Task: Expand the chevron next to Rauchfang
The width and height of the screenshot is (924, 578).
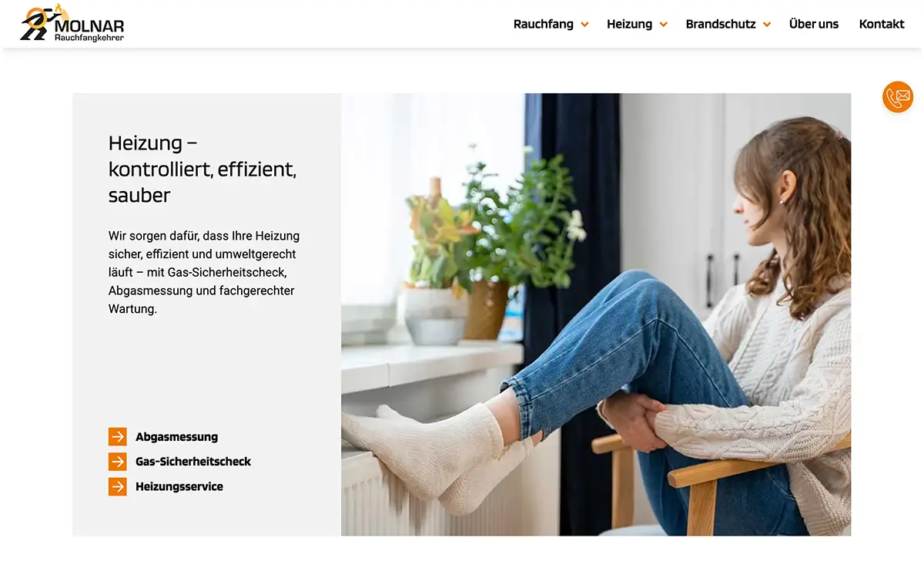Action: [584, 25]
